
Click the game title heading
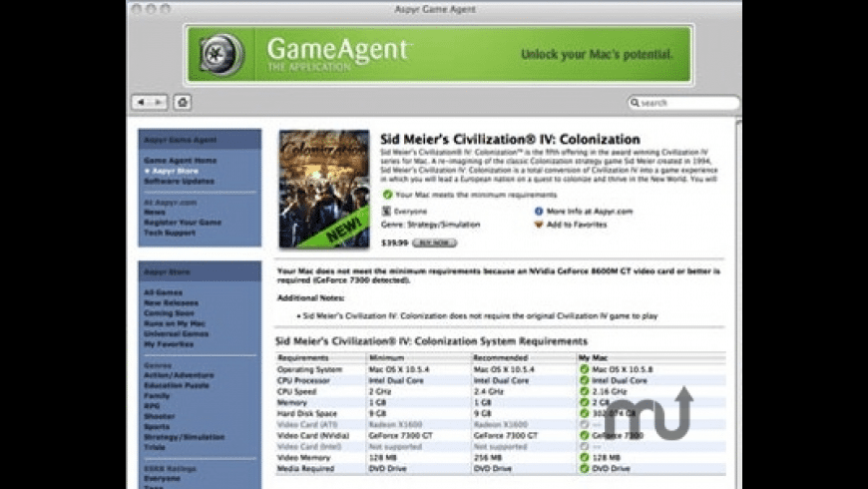(x=510, y=139)
